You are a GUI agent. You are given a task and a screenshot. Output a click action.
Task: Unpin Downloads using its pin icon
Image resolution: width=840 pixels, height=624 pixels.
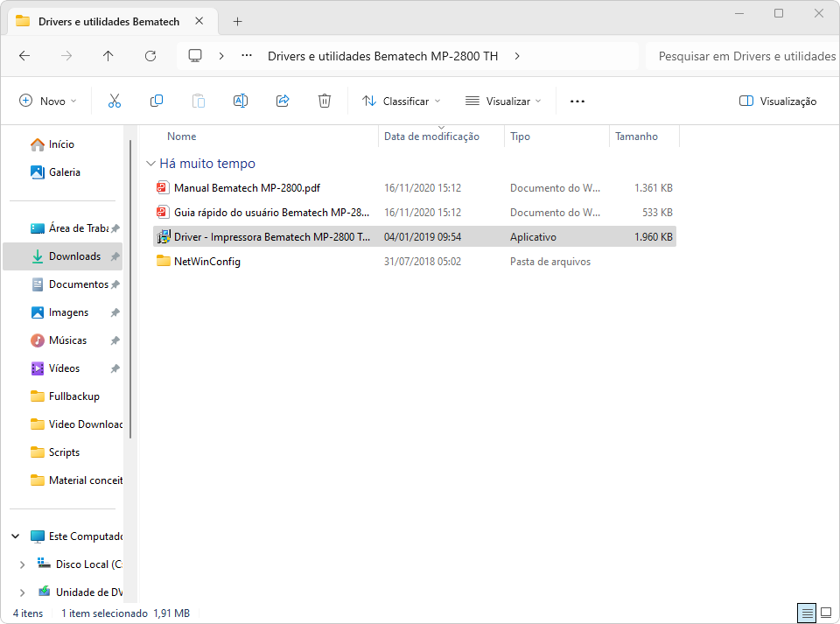(115, 256)
